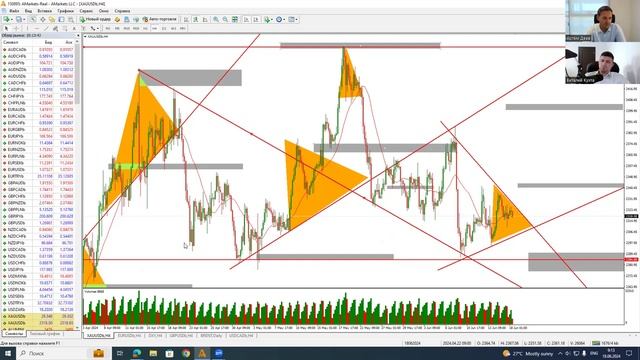Select the crosshair tool
The height and width of the screenshot is (360, 640).
pyautogui.click(x=16, y=28)
